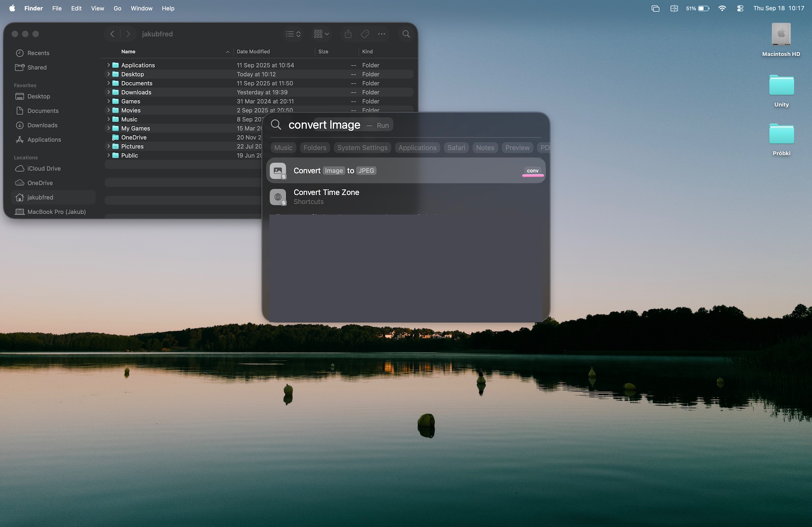Click the Wi-Fi status icon
The width and height of the screenshot is (812, 527).
coord(722,8)
